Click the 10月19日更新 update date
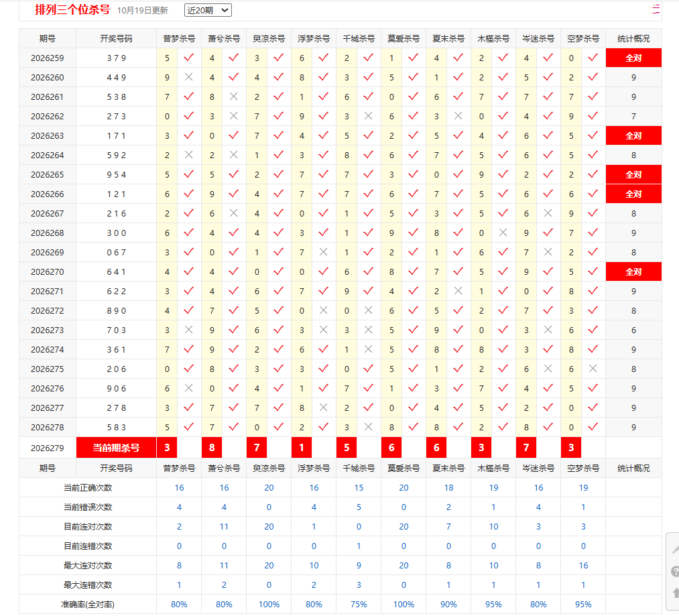679x616 pixels. (x=143, y=11)
